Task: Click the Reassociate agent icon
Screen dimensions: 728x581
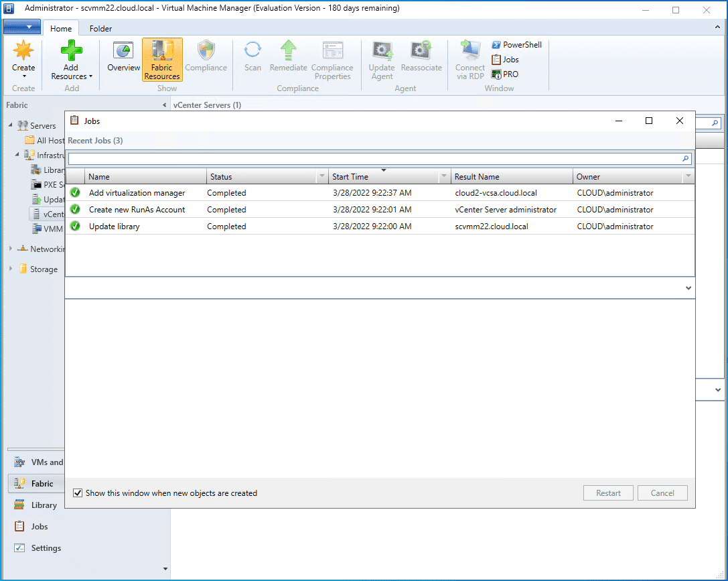Action: pos(421,50)
